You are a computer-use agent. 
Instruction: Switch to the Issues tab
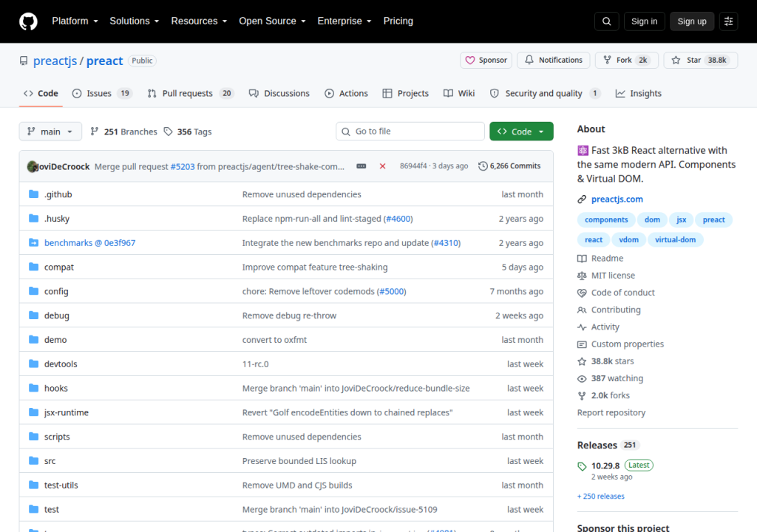(102, 93)
